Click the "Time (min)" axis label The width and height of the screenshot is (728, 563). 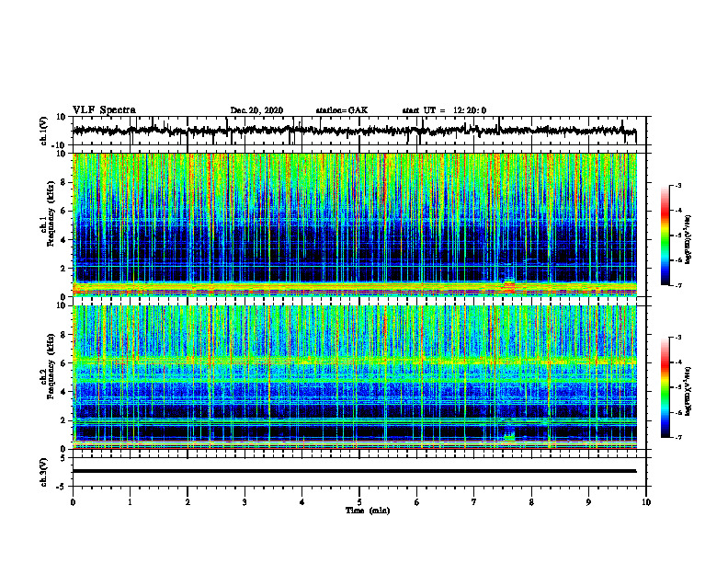pyautogui.click(x=368, y=511)
